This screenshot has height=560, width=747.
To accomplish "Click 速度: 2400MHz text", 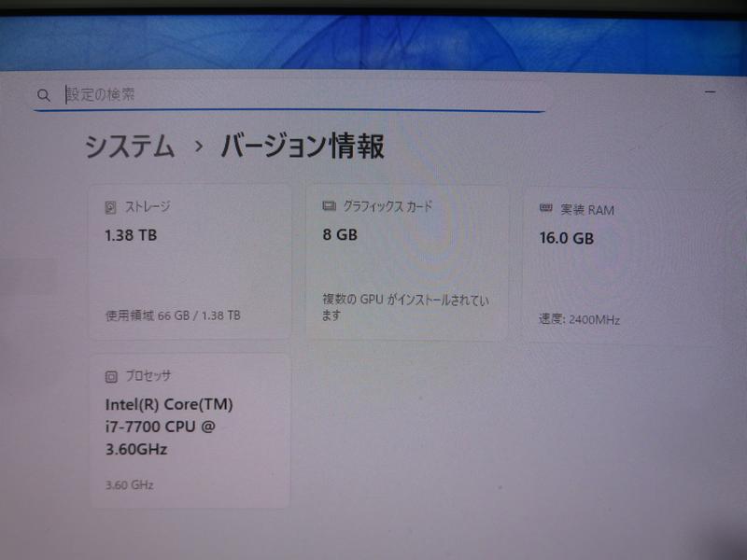I will tap(579, 319).
